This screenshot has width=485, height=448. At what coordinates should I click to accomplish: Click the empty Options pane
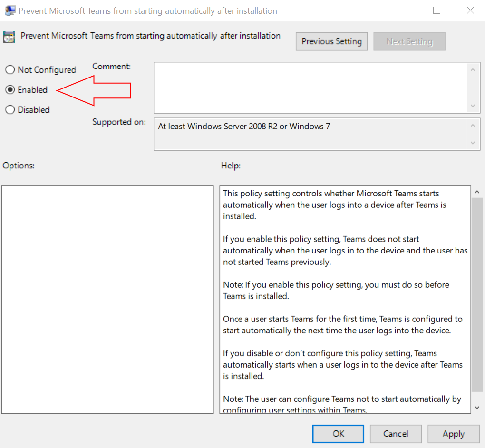pyautogui.click(x=107, y=300)
